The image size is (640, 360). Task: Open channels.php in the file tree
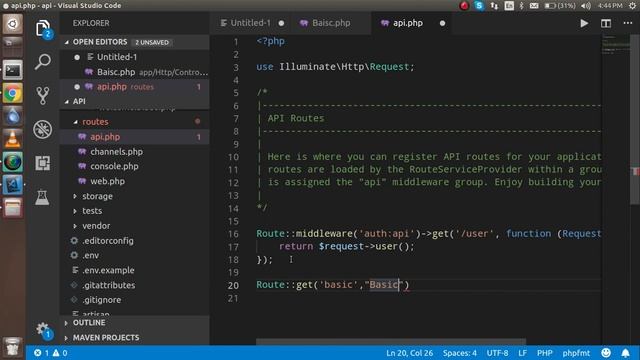[x=116, y=152]
